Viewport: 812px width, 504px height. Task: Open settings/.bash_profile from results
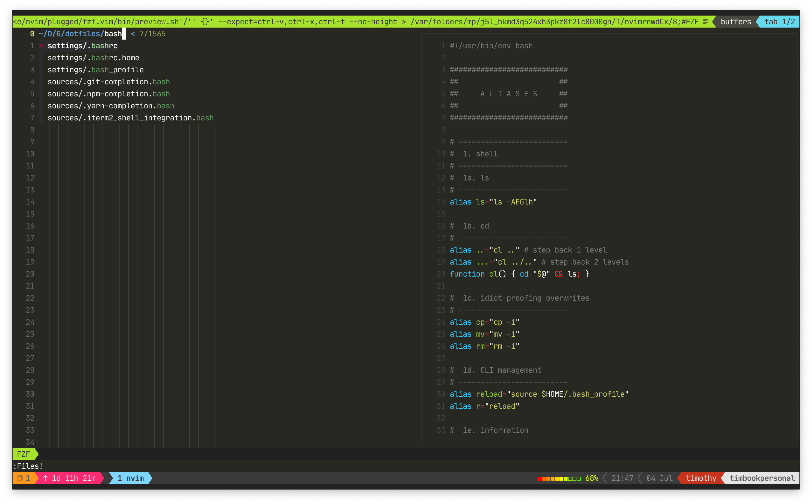click(x=95, y=70)
